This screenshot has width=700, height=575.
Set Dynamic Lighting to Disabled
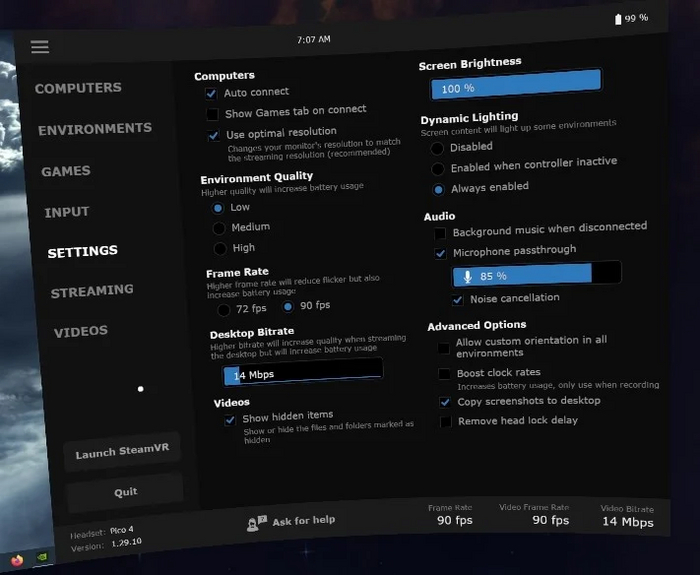[x=437, y=148]
